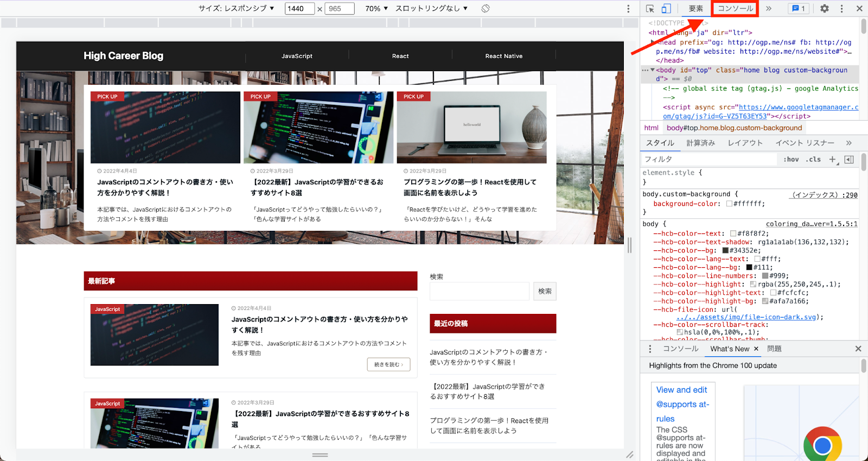The width and height of the screenshot is (868, 461).
Task: Select the 計算済み tab
Action: tap(701, 143)
